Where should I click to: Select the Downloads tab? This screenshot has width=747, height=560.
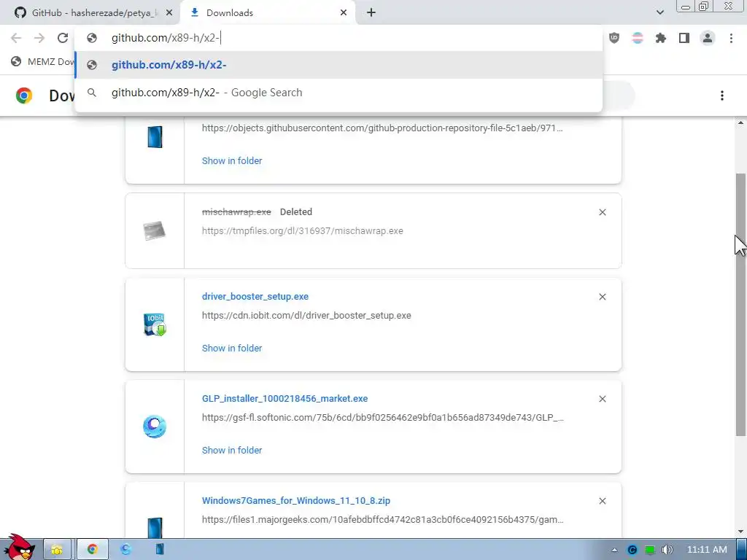coord(267,13)
